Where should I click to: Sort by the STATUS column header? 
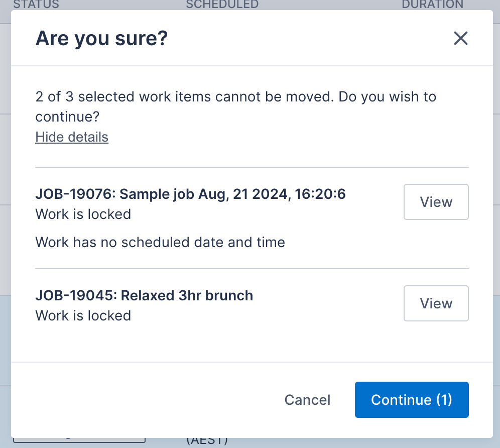tap(36, 5)
